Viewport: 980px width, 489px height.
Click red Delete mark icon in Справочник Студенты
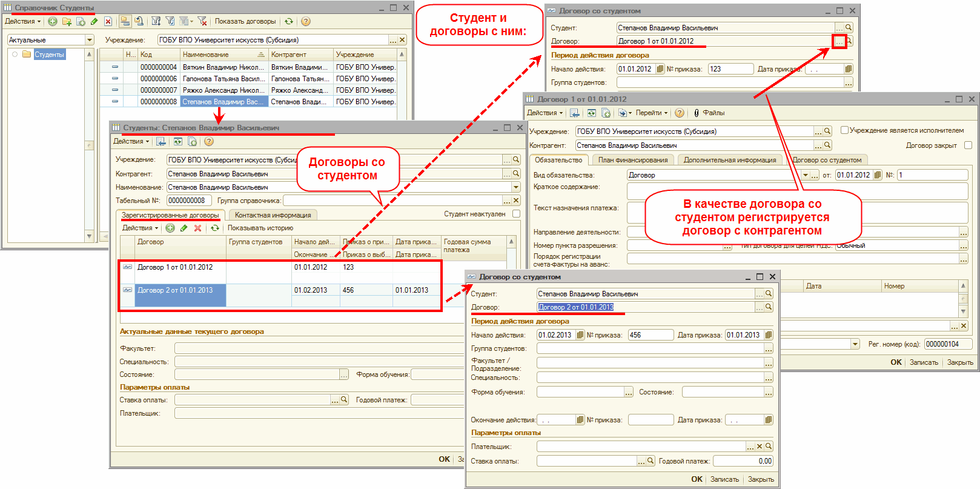click(x=108, y=21)
